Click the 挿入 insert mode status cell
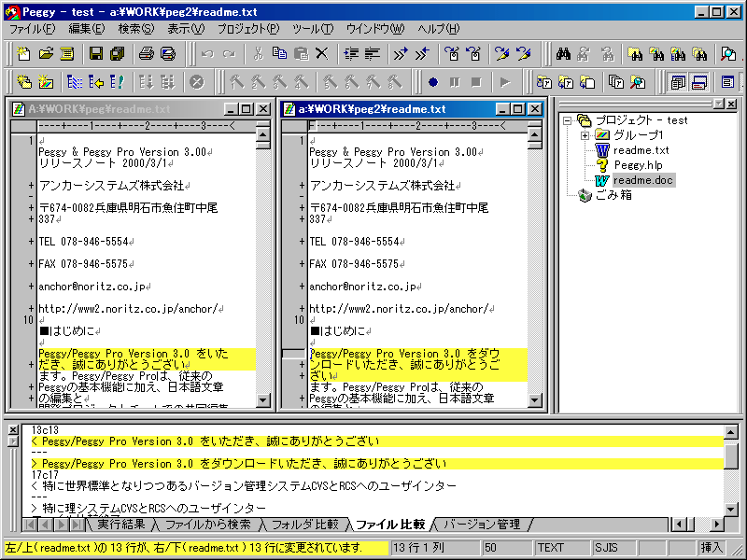The image size is (747, 560). (x=712, y=548)
